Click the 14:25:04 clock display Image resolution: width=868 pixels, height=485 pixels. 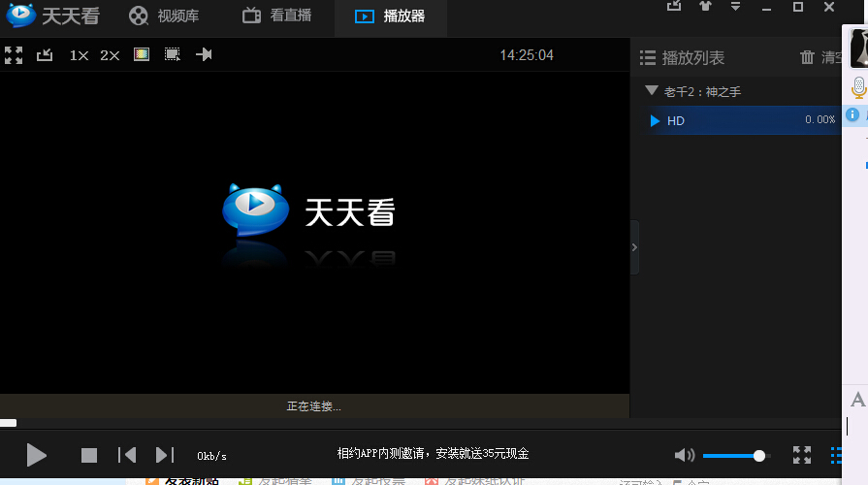(527, 55)
